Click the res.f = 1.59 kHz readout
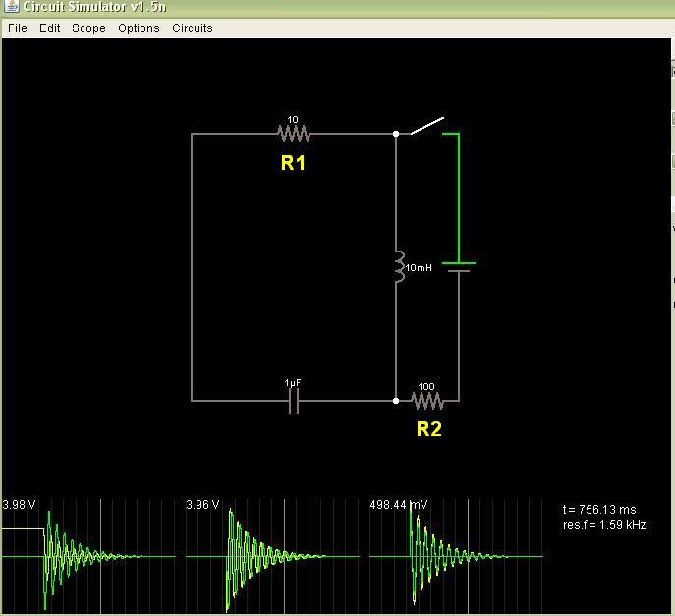Image resolution: width=675 pixels, height=616 pixels. [x=604, y=525]
